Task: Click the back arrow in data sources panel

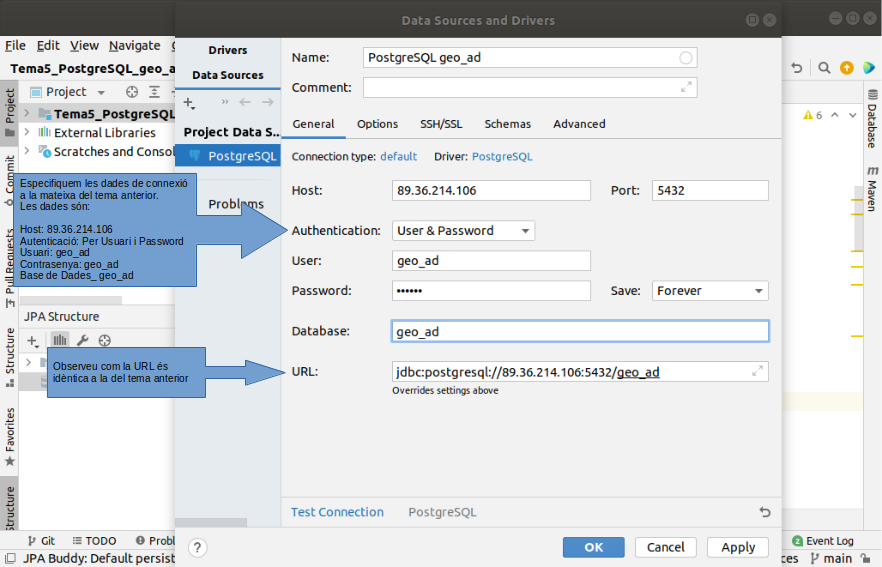Action: pyautogui.click(x=245, y=102)
